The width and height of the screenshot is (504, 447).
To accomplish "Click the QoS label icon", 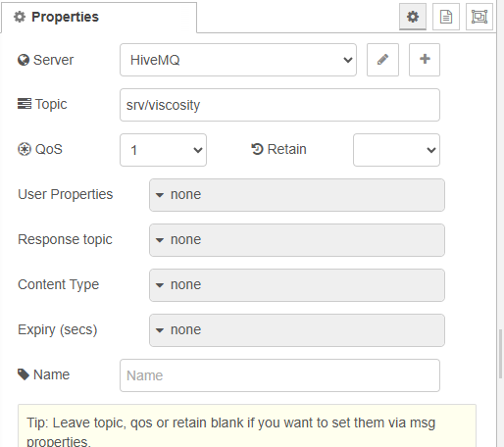I will [x=25, y=149].
